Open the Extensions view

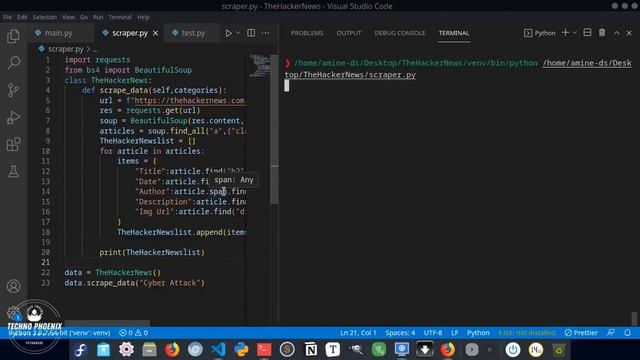coord(13,144)
